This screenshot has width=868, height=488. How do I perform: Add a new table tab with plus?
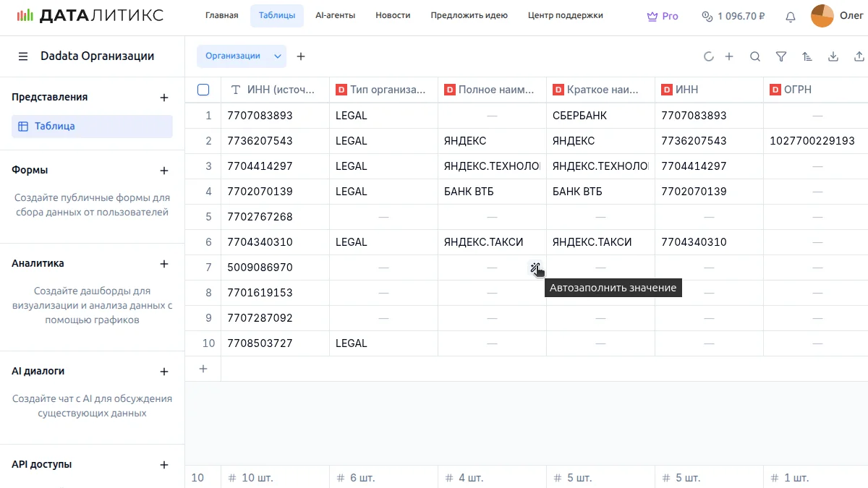pyautogui.click(x=301, y=56)
